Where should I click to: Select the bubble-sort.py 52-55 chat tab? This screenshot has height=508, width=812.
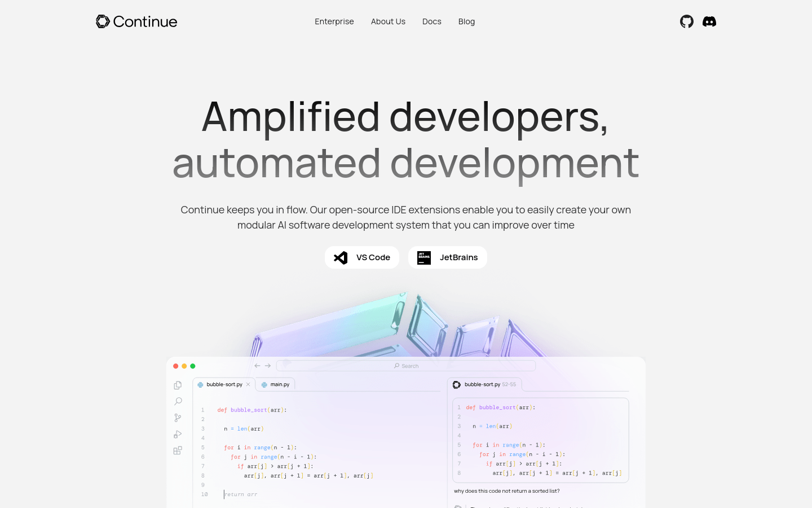[485, 384]
